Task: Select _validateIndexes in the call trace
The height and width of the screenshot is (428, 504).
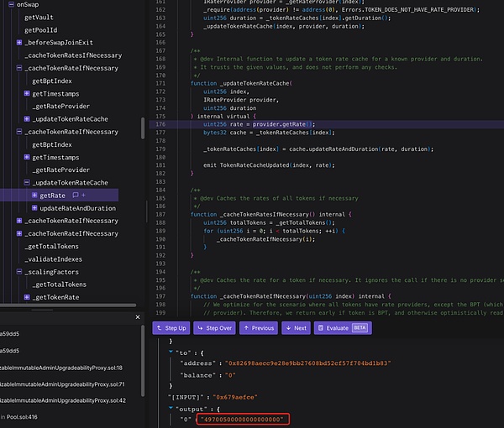Action: 54,259
